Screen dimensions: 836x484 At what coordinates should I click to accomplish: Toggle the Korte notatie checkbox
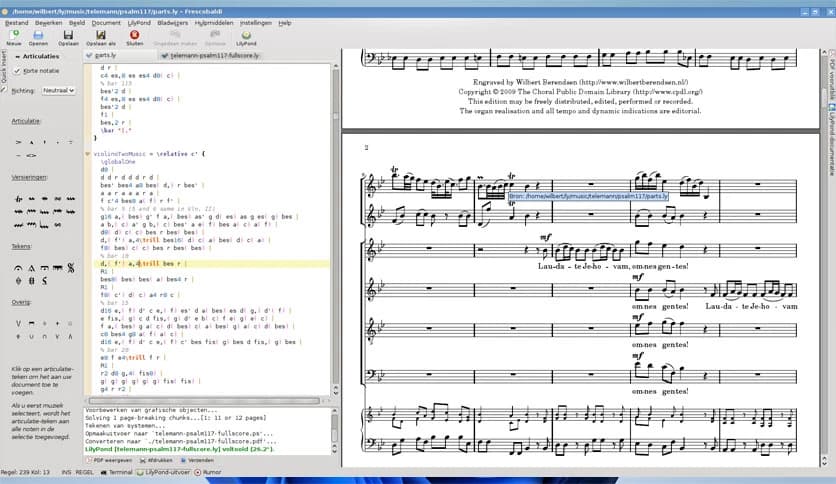pyautogui.click(x=18, y=72)
